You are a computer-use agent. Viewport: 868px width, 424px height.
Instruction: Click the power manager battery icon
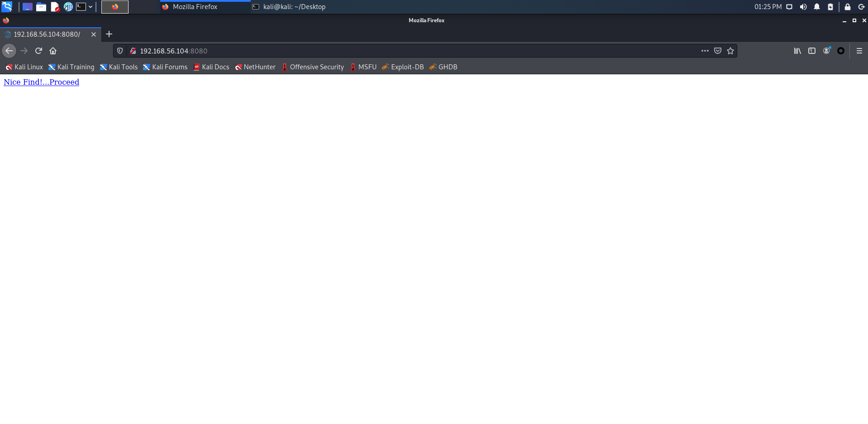click(830, 7)
